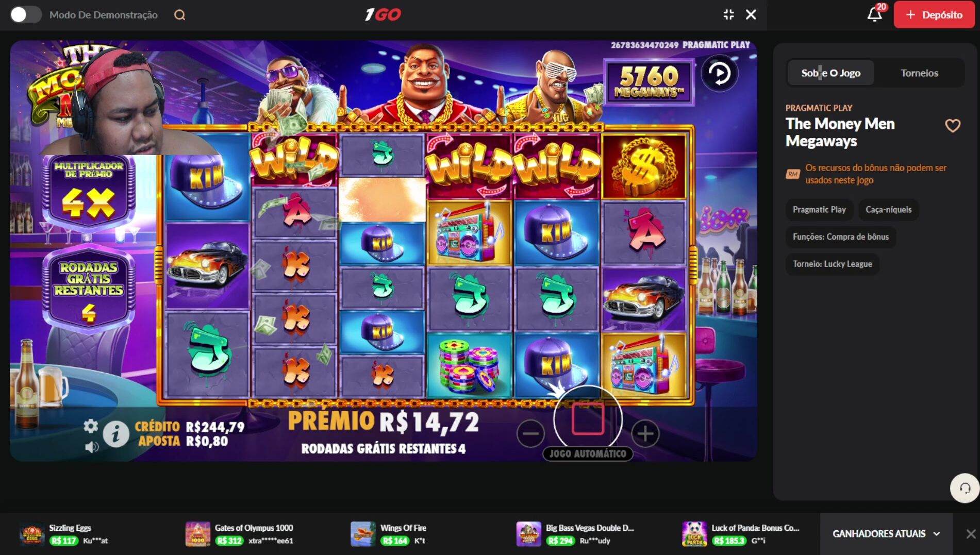The height and width of the screenshot is (555, 980).
Task: Exit fullscreen using the collapse arrows icon
Action: (x=728, y=14)
